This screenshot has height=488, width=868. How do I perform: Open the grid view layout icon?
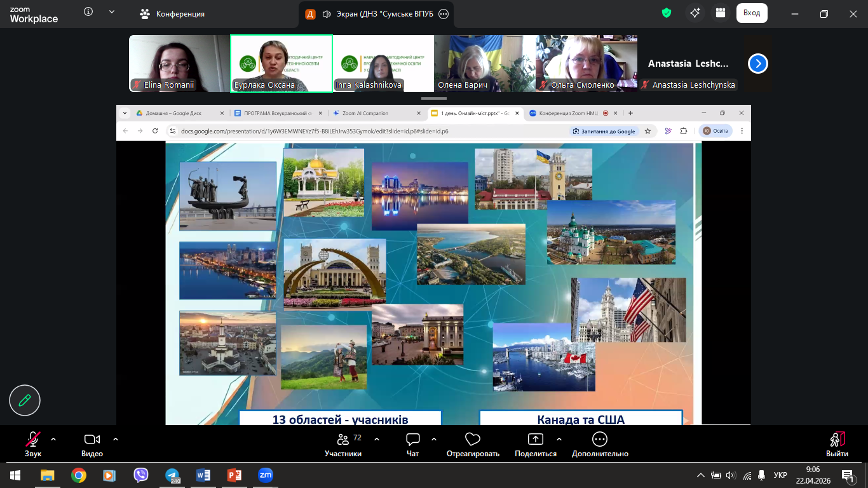[720, 13]
